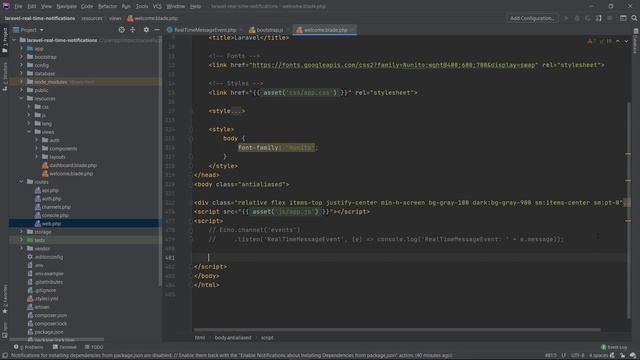Open the Problems tool window
Screen dimensions: 640x360
29,347
